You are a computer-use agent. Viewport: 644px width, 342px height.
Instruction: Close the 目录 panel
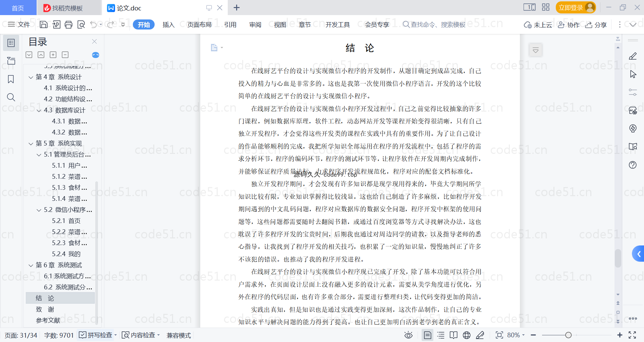click(x=94, y=41)
